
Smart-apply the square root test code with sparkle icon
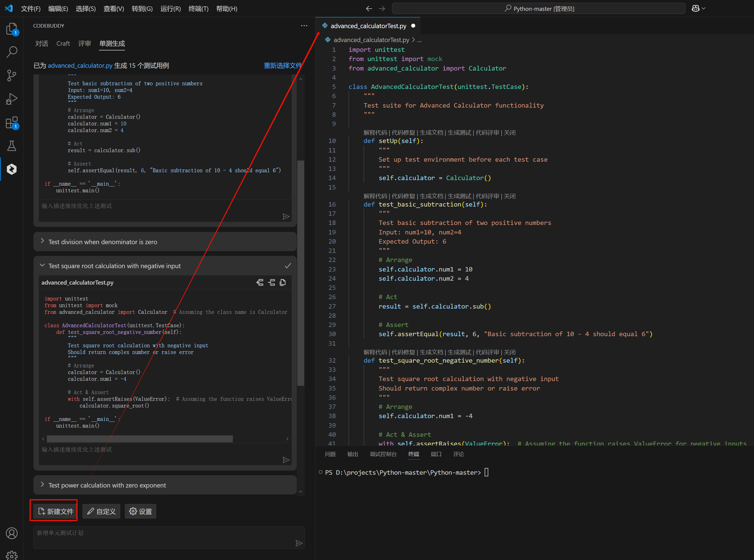coord(260,282)
